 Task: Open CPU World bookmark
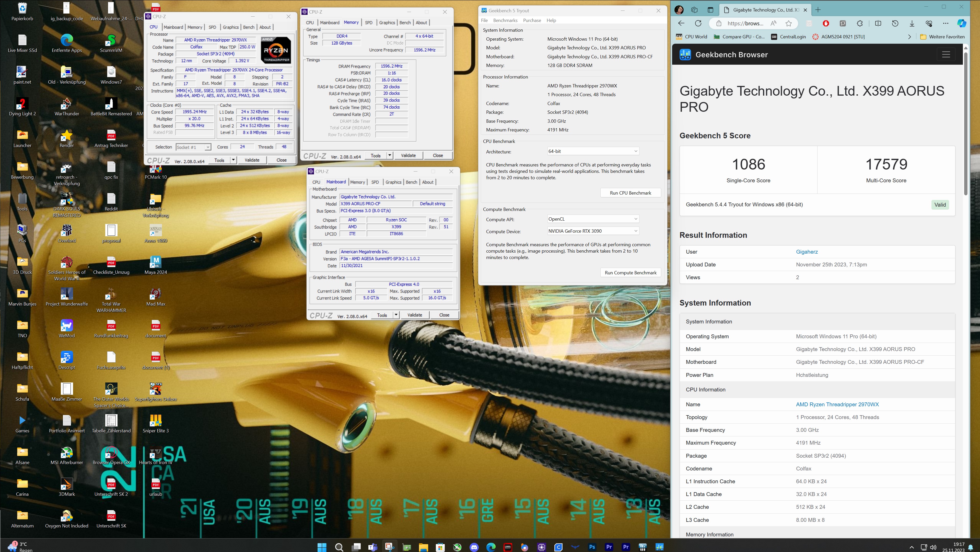(692, 37)
